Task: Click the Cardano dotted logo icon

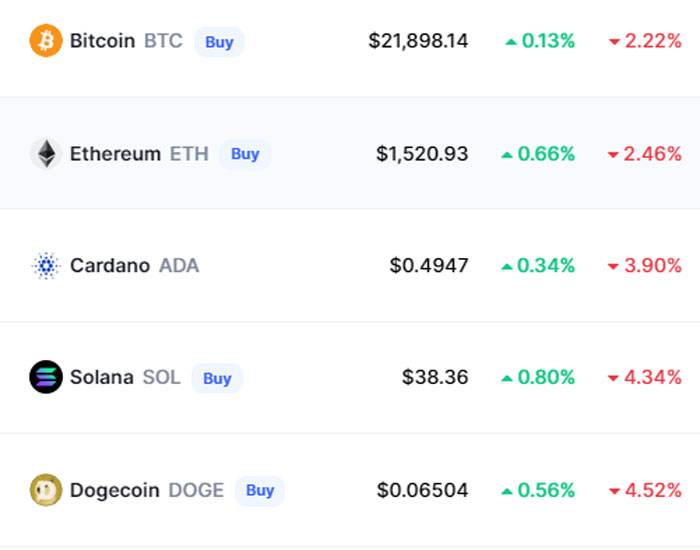Action: click(x=46, y=266)
